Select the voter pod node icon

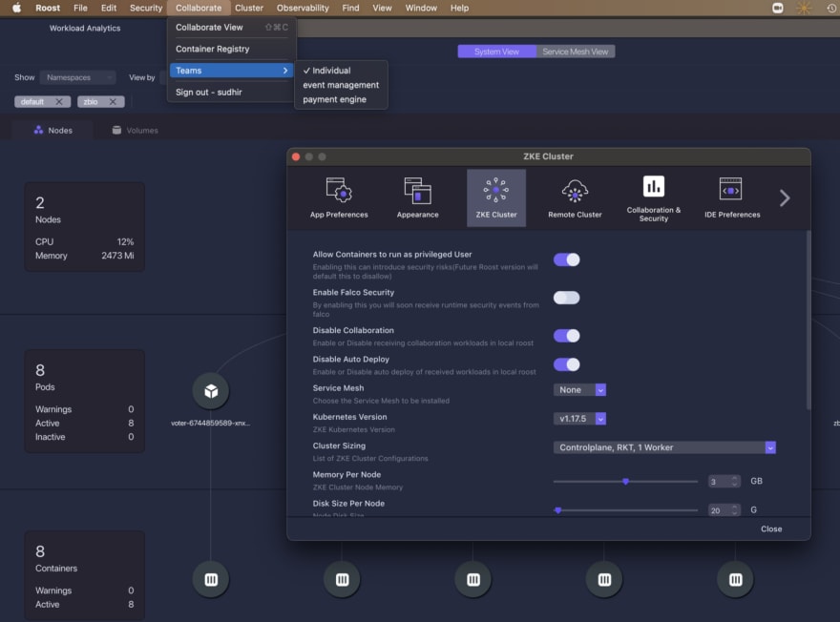click(211, 391)
